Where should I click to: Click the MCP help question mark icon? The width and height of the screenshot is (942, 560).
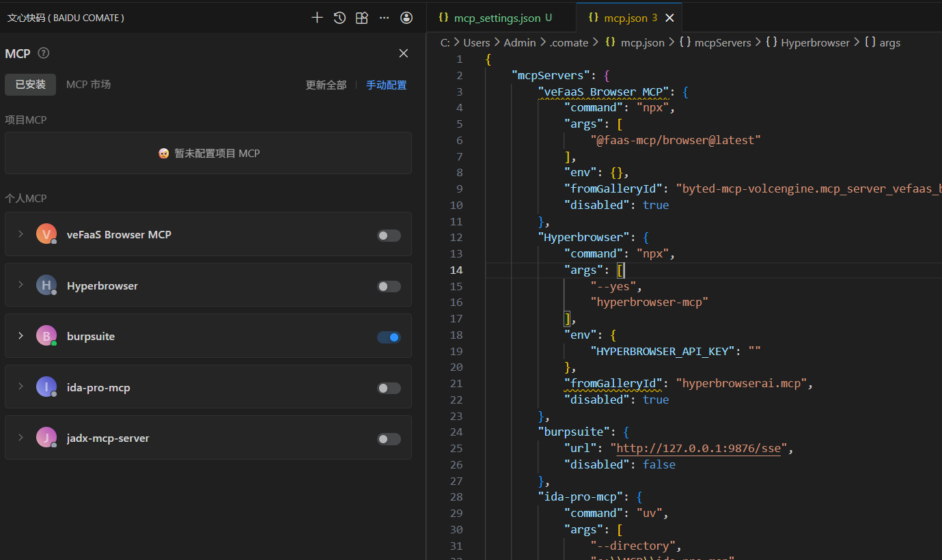(44, 53)
